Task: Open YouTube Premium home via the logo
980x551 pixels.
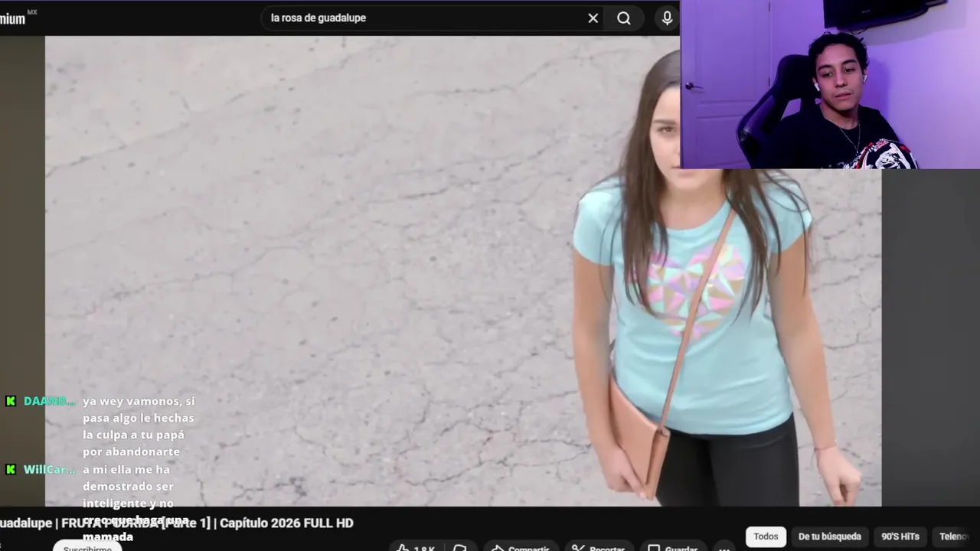Action: point(17,18)
